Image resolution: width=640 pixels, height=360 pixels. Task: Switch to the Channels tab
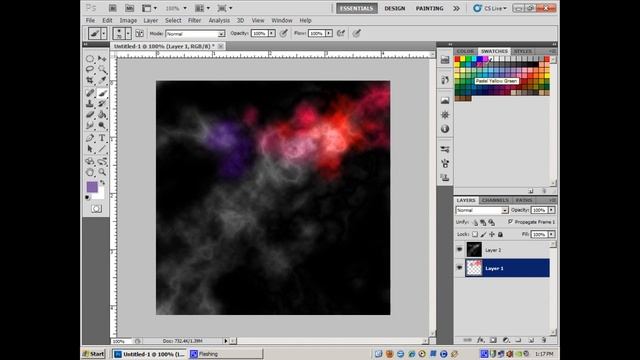(x=495, y=200)
